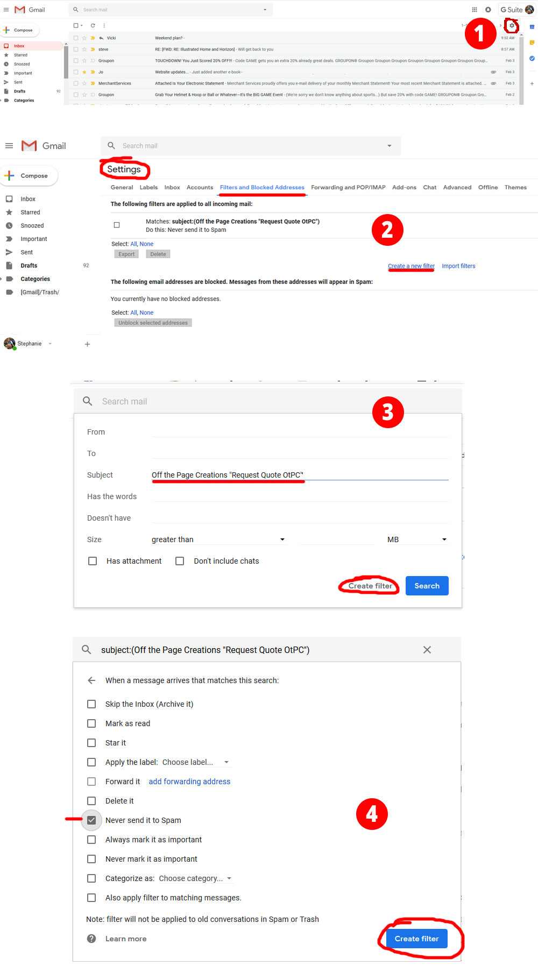Screen dimensions: 538x980
Task: Click the plus icon beside Stephanie's chat name
Action: pos(87,344)
